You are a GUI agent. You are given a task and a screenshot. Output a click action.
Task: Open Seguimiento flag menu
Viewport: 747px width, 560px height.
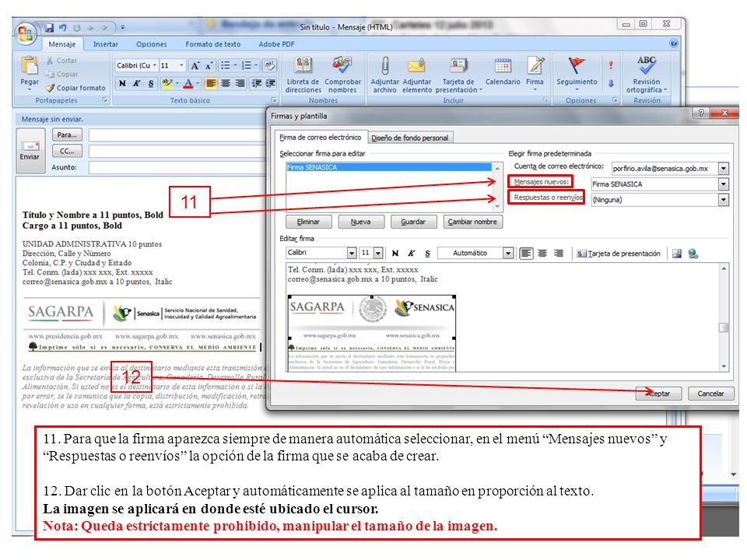click(x=577, y=73)
